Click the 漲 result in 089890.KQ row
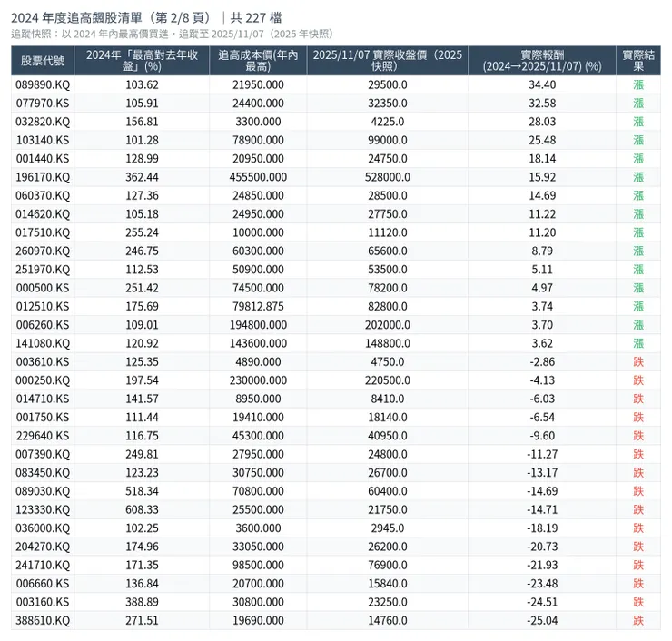 [638, 84]
